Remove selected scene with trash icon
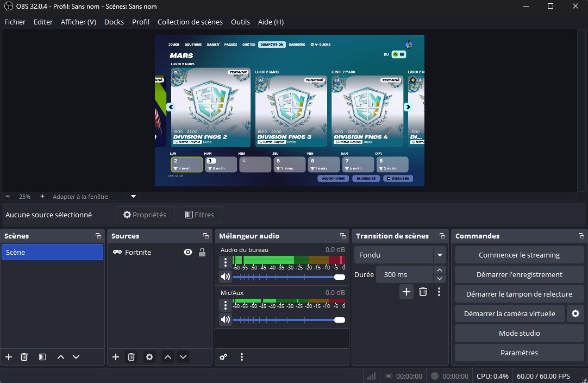This screenshot has height=383, width=588. pos(24,357)
